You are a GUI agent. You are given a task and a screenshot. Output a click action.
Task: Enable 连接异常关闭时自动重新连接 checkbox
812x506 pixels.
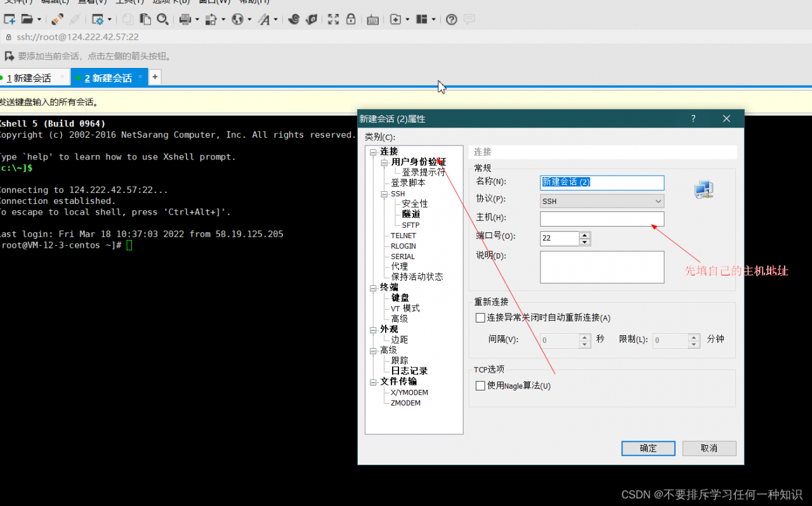[x=480, y=317]
